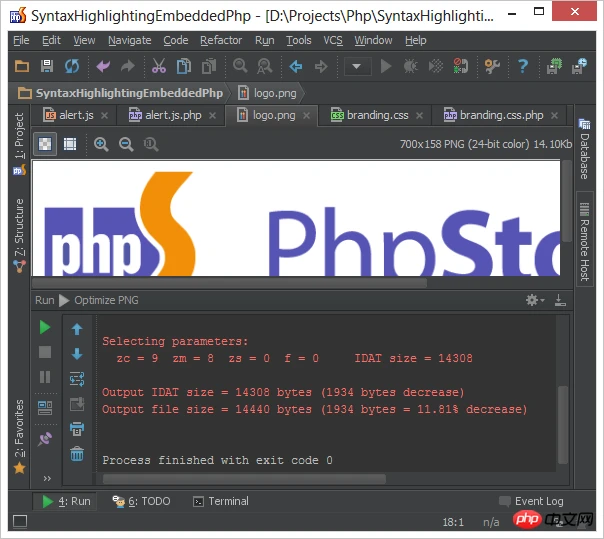
Task: Open the Remote Host side panel
Action: tap(584, 241)
